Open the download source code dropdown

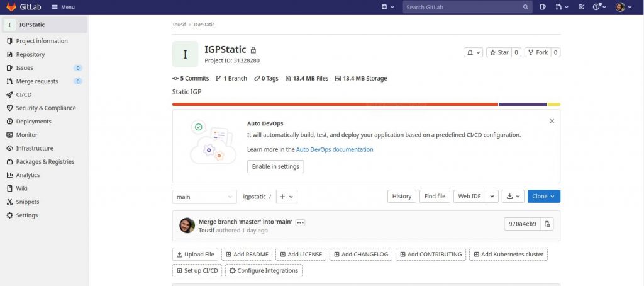(513, 197)
